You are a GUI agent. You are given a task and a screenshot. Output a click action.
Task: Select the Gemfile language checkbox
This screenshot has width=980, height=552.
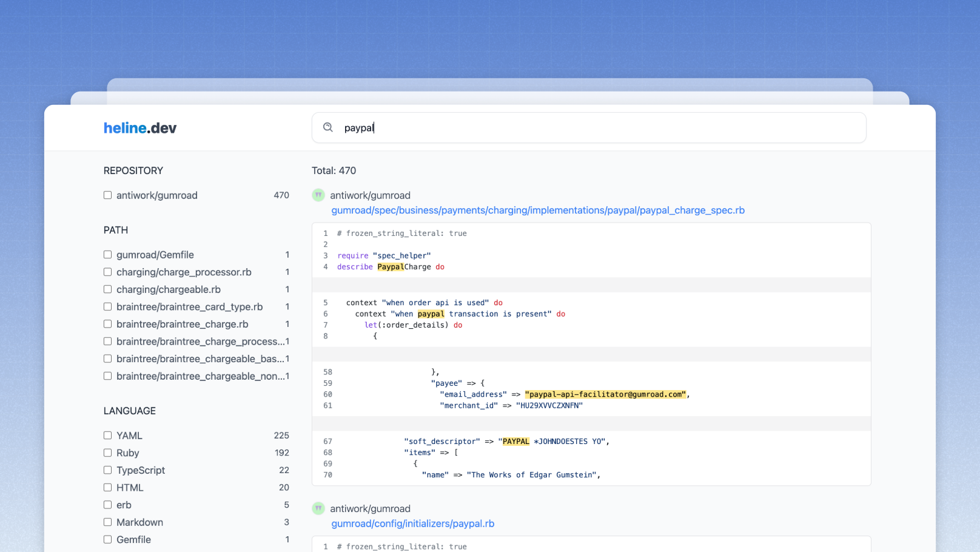click(x=107, y=539)
